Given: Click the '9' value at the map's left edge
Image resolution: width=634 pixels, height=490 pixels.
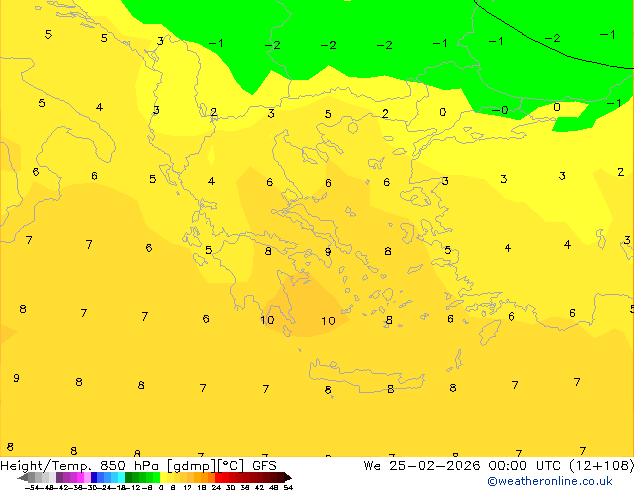Looking at the screenshot, I should point(16,378).
